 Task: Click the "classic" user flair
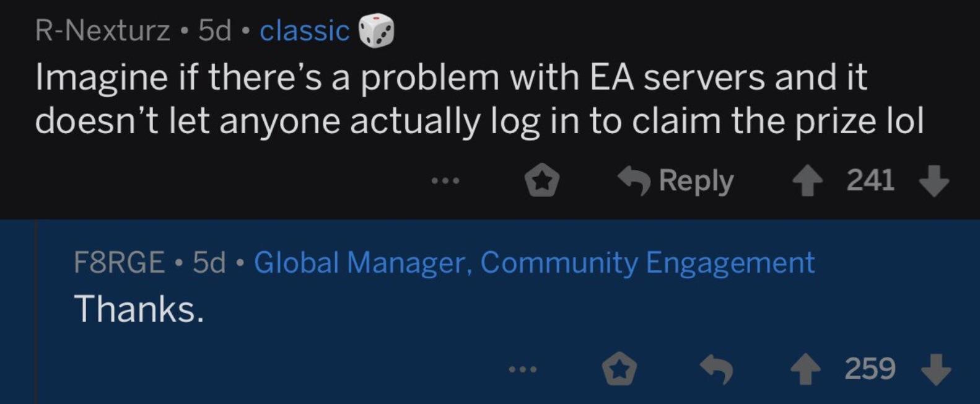point(304,30)
